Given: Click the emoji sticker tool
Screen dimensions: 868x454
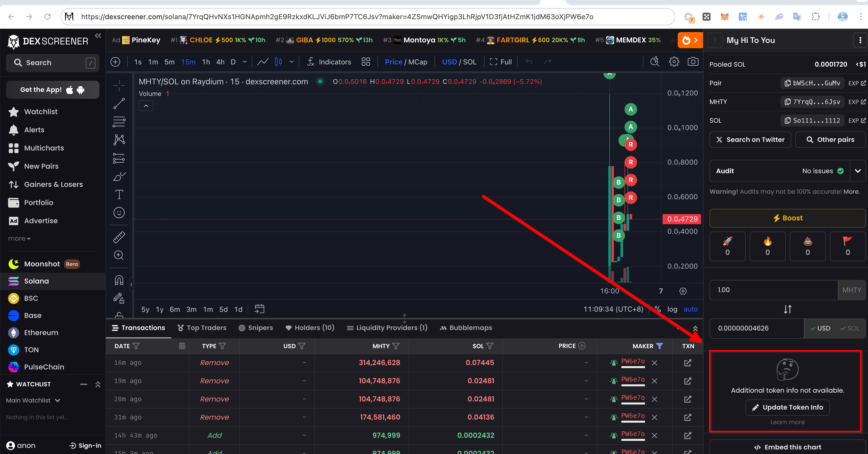Looking at the screenshot, I should pyautogui.click(x=119, y=213).
